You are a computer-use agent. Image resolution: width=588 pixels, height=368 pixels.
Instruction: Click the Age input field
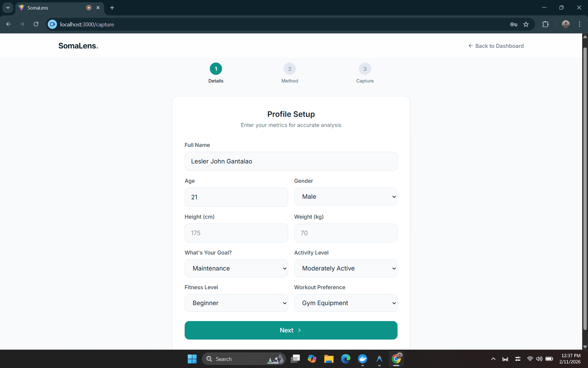(x=236, y=197)
